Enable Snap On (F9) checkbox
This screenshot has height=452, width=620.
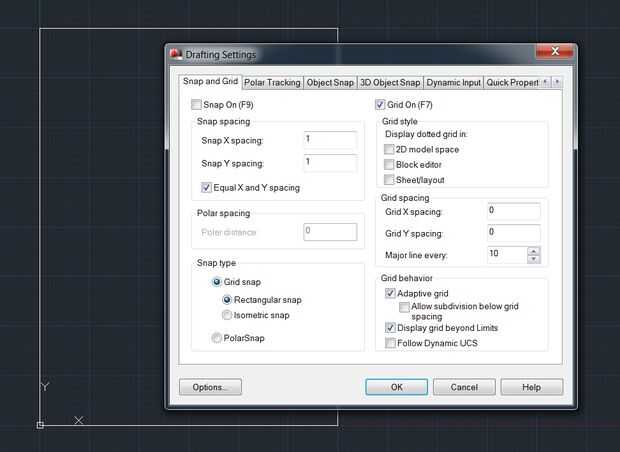coord(196,104)
